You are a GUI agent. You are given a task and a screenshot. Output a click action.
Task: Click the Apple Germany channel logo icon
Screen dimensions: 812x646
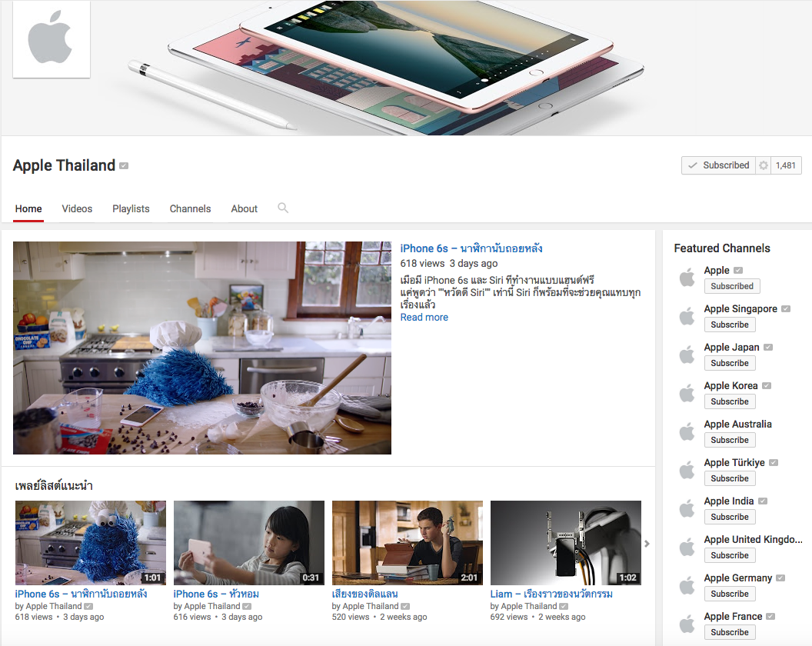coord(687,585)
